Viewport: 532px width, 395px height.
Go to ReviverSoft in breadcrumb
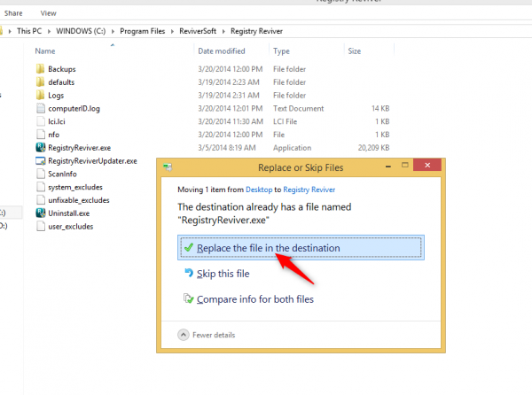coord(198,31)
